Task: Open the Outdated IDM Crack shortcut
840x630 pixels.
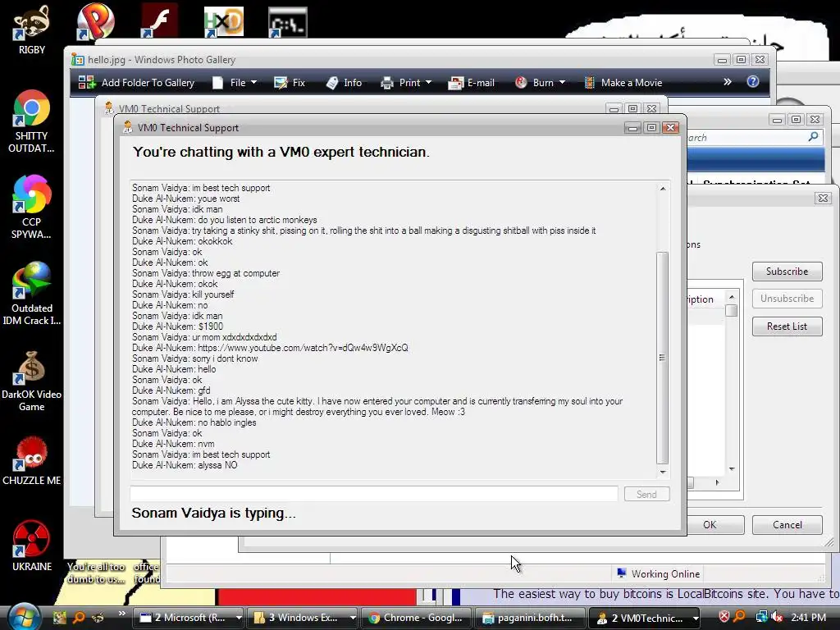Action: tap(31, 294)
